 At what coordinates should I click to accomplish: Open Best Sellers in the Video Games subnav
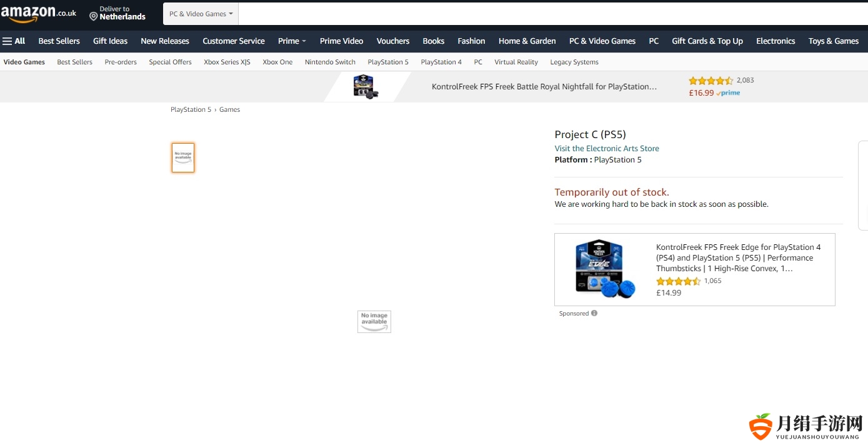[x=74, y=62]
